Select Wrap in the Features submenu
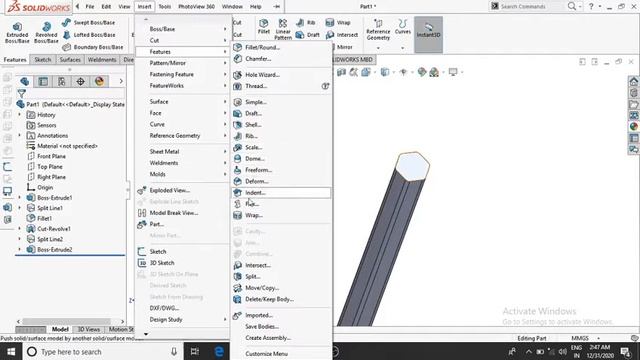The height and width of the screenshot is (360, 640). pyautogui.click(x=281, y=215)
